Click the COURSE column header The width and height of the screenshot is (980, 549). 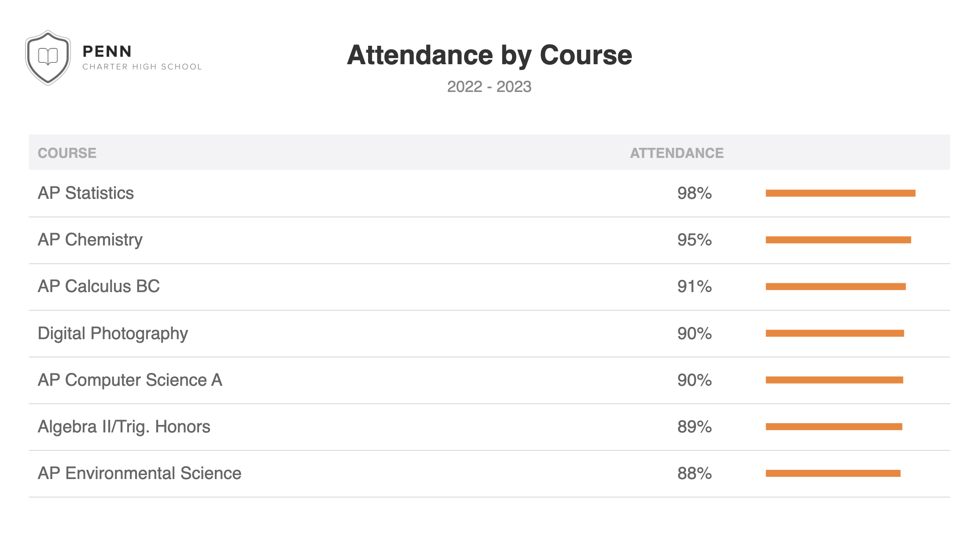[x=67, y=153]
